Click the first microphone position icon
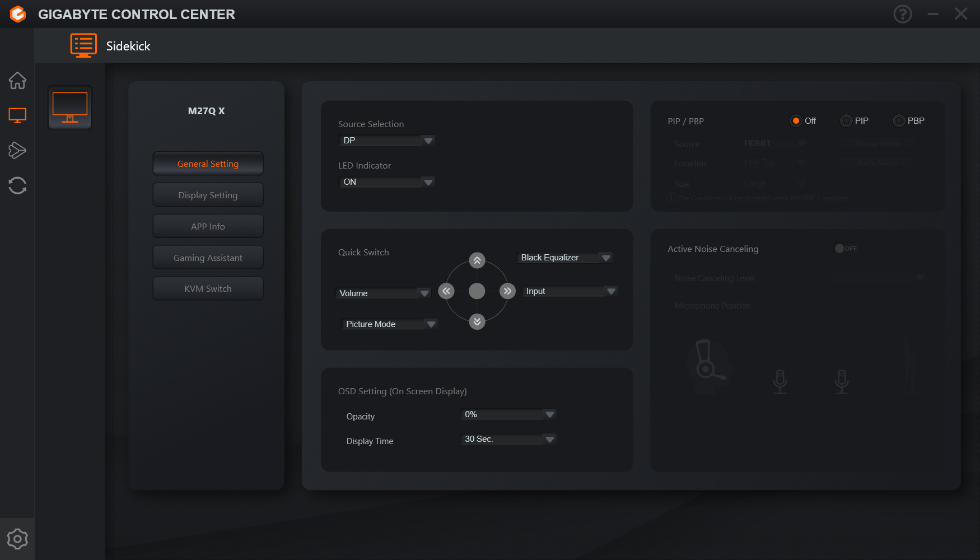The width and height of the screenshot is (980, 560). (780, 381)
